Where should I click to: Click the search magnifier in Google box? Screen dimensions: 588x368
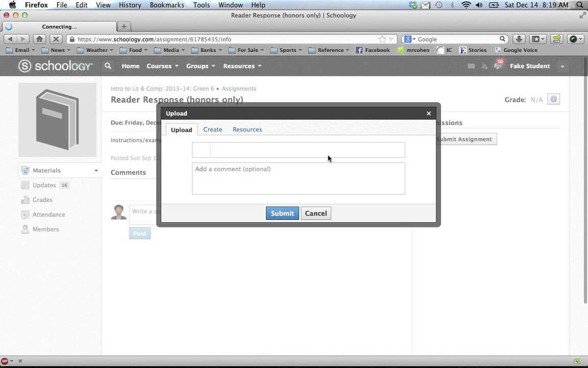[x=502, y=39]
